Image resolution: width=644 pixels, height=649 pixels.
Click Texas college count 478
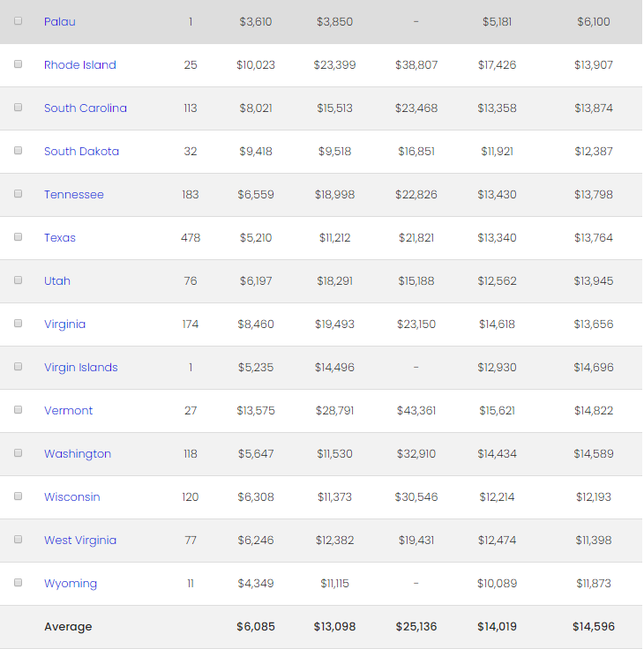coord(191,237)
